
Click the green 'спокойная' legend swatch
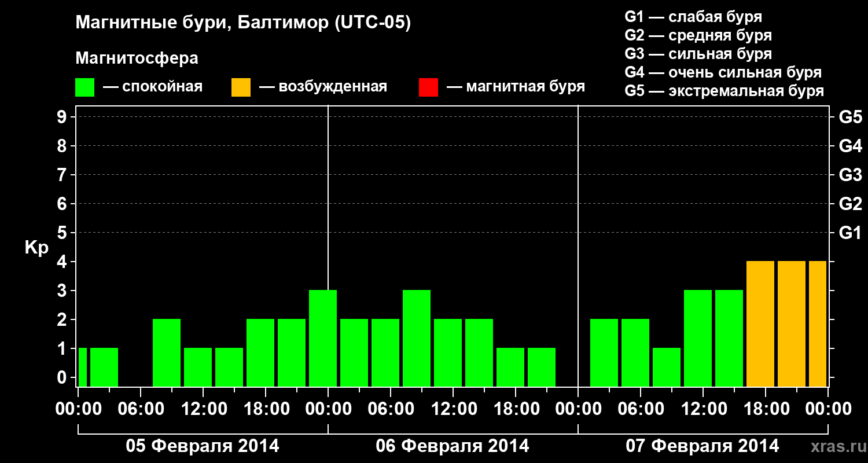(x=85, y=87)
